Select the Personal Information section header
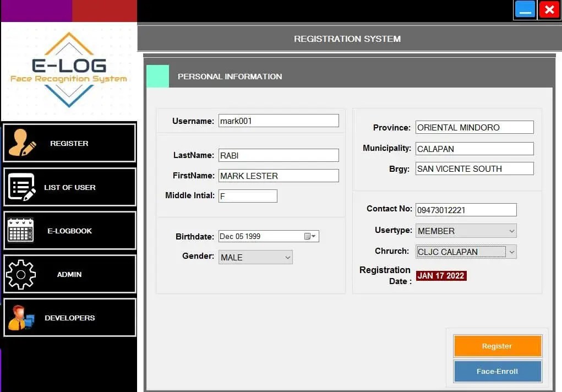The height and width of the screenshot is (392, 562). [x=230, y=77]
